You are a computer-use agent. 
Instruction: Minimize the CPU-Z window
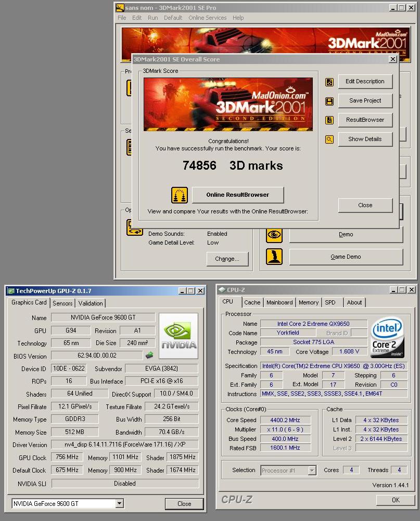393,290
